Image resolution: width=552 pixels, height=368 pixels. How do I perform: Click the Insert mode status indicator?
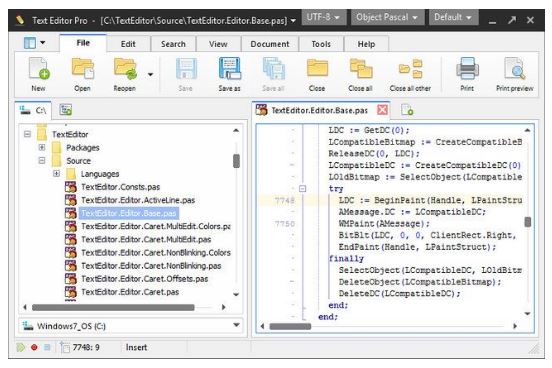point(137,348)
